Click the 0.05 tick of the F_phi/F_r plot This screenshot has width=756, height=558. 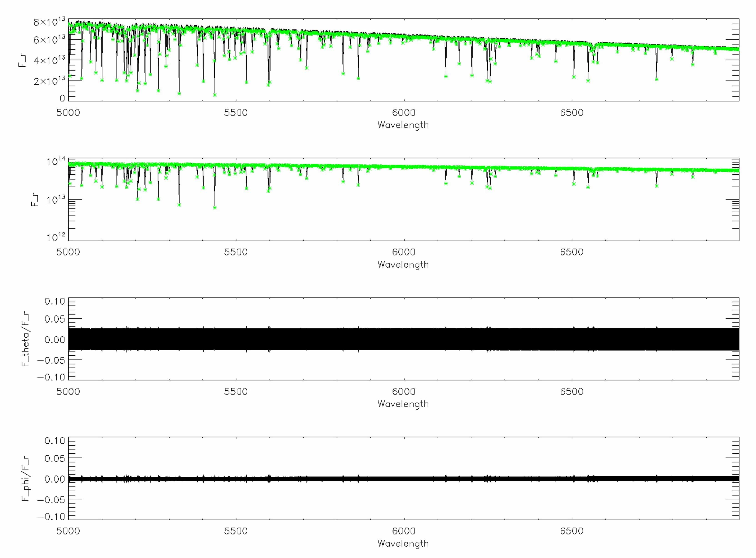[55, 458]
